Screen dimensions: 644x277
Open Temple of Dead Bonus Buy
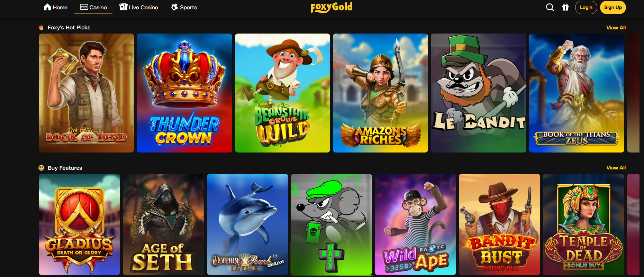click(583, 224)
